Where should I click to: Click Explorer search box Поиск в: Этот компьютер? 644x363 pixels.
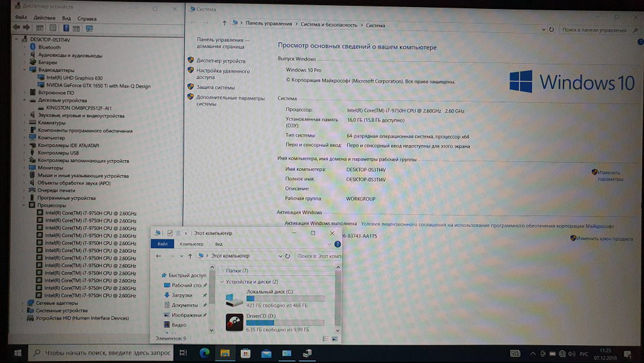[319, 256]
